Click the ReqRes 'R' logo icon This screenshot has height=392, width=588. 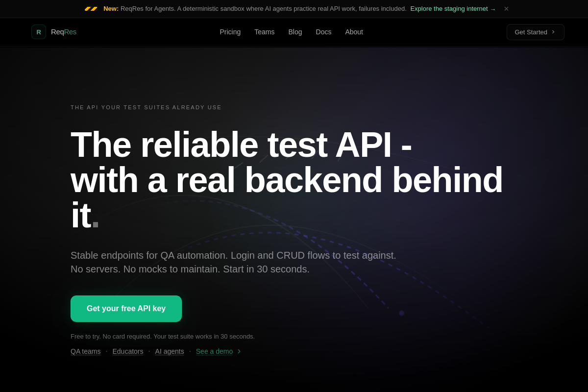coord(39,32)
